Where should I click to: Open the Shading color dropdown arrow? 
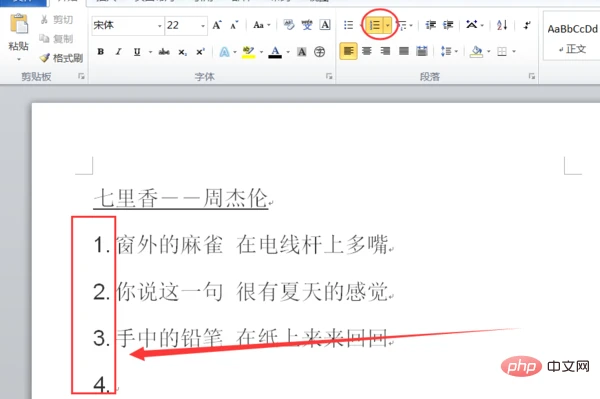489,51
